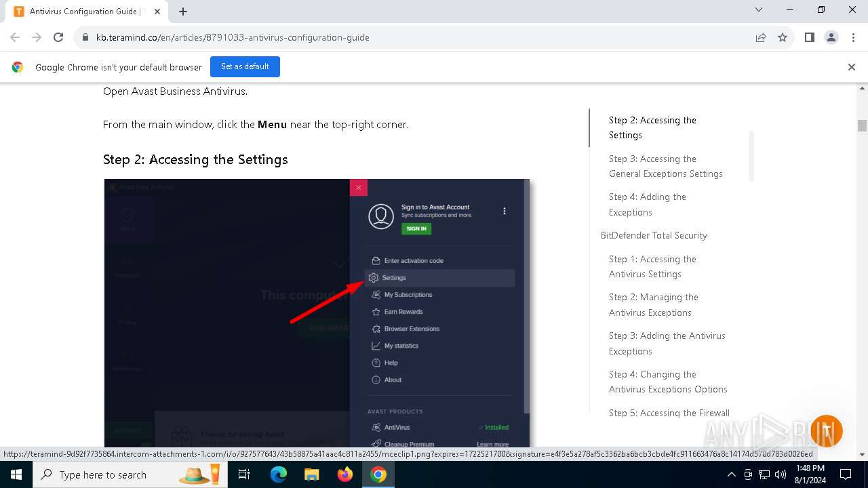Open File Explorer from the taskbar
Image resolution: width=868 pixels, height=488 pixels.
click(x=311, y=474)
